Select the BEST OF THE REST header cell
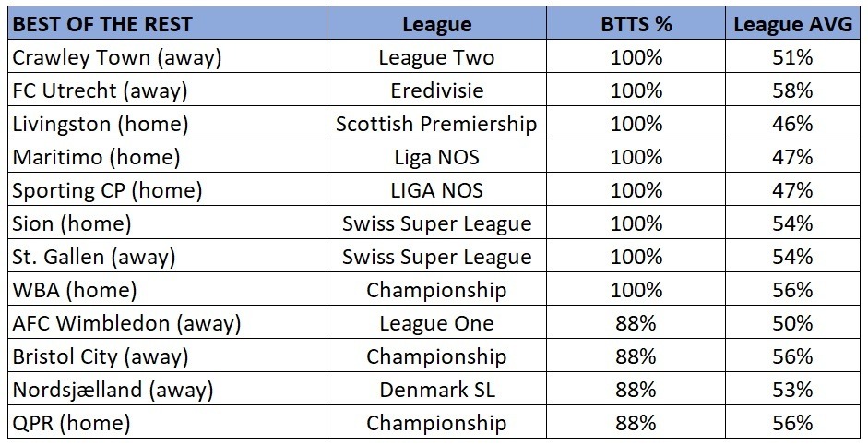The width and height of the screenshot is (868, 446). click(x=167, y=23)
